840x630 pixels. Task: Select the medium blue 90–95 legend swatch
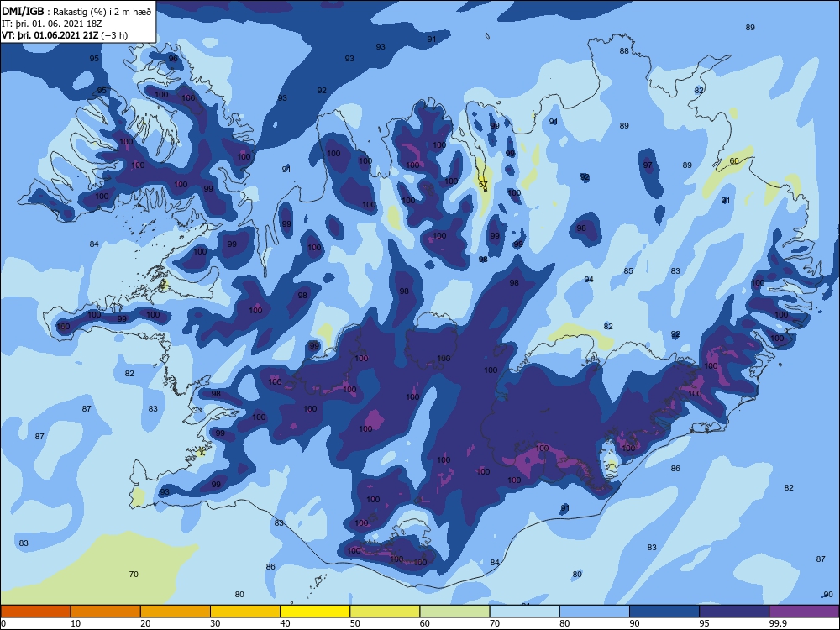664,612
